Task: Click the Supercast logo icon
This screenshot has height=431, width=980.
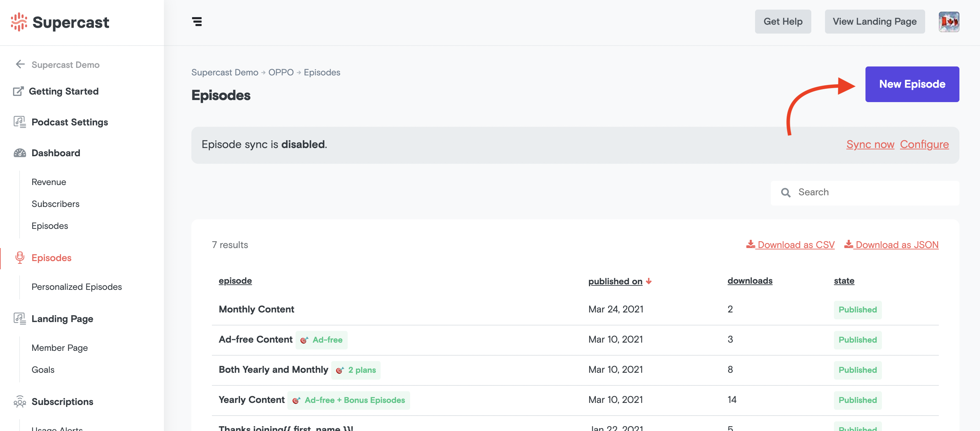Action: [x=19, y=22]
